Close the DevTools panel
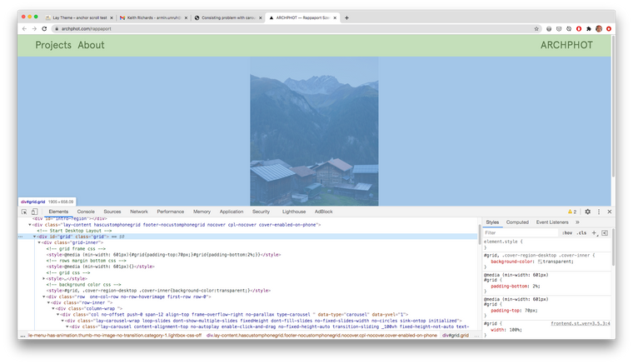The image size is (633, 364). tap(610, 212)
